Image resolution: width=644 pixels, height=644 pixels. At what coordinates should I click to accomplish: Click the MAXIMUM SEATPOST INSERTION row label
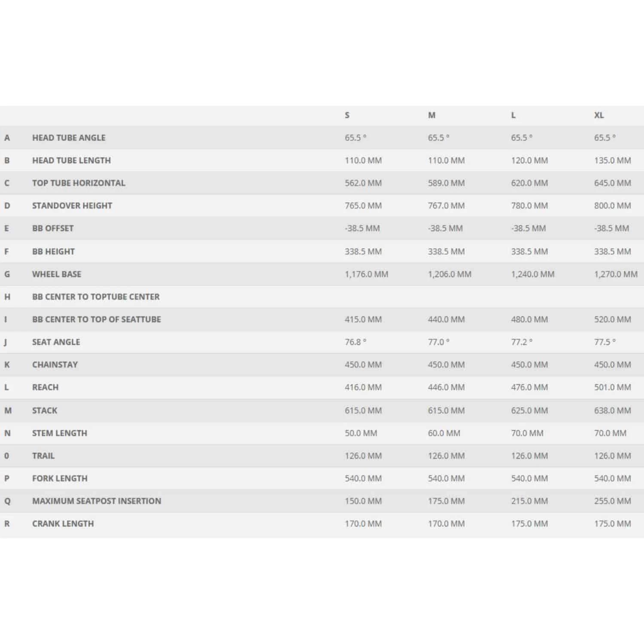pos(97,501)
